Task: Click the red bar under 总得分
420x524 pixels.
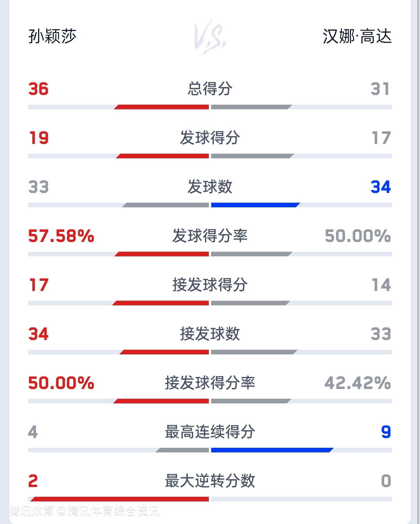Action: (x=163, y=107)
